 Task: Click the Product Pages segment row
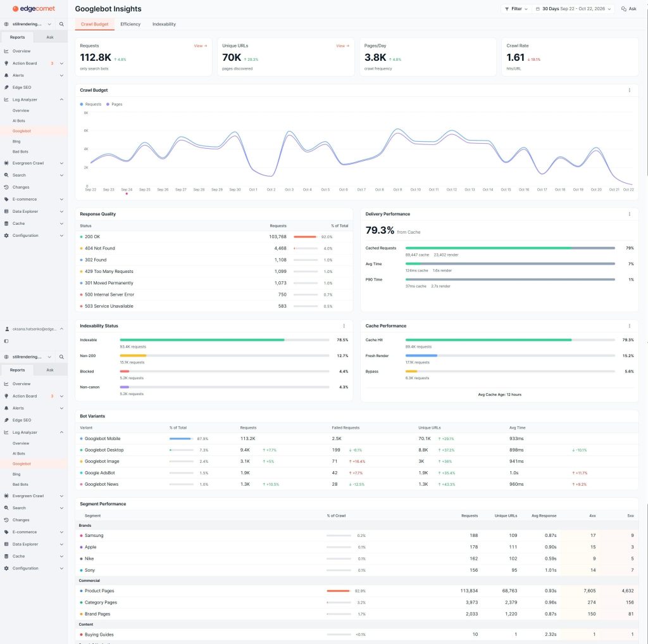(x=357, y=591)
